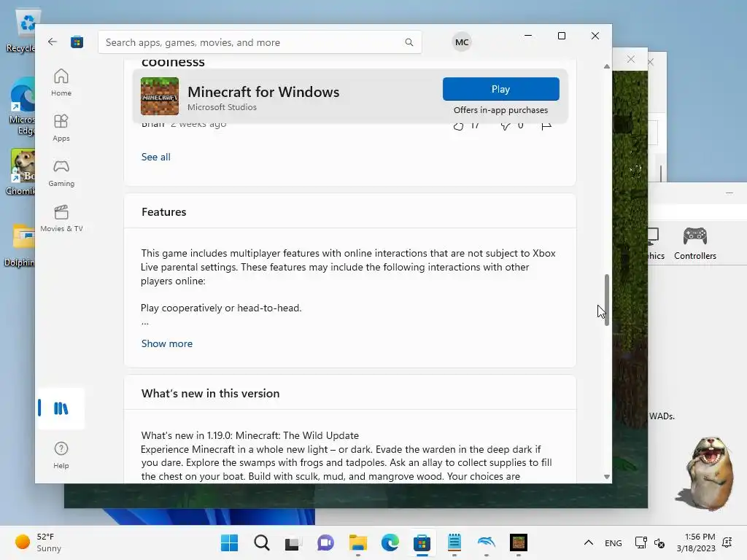Report the review with the flag icon
The width and height of the screenshot is (747, 560).
click(x=546, y=125)
